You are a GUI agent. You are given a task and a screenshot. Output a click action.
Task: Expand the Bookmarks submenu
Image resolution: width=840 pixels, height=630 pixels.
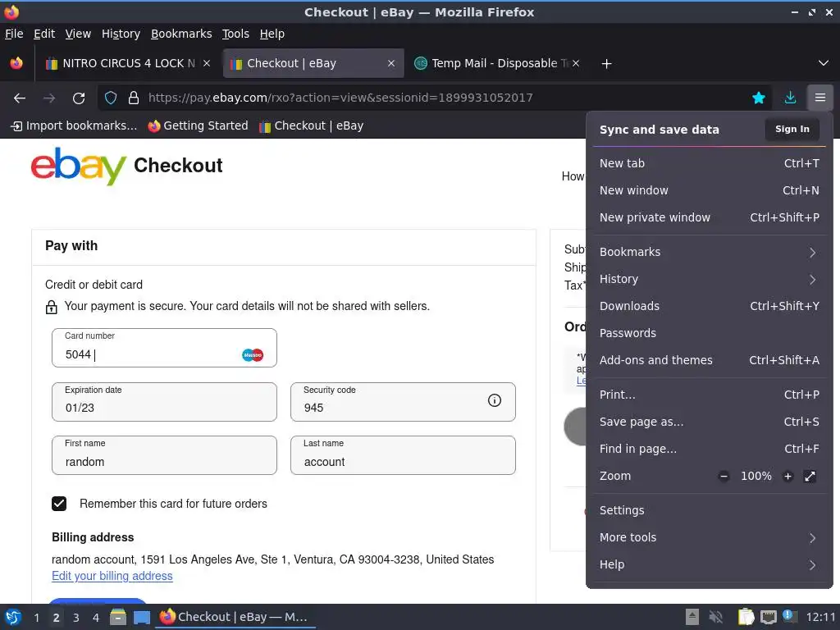point(709,252)
